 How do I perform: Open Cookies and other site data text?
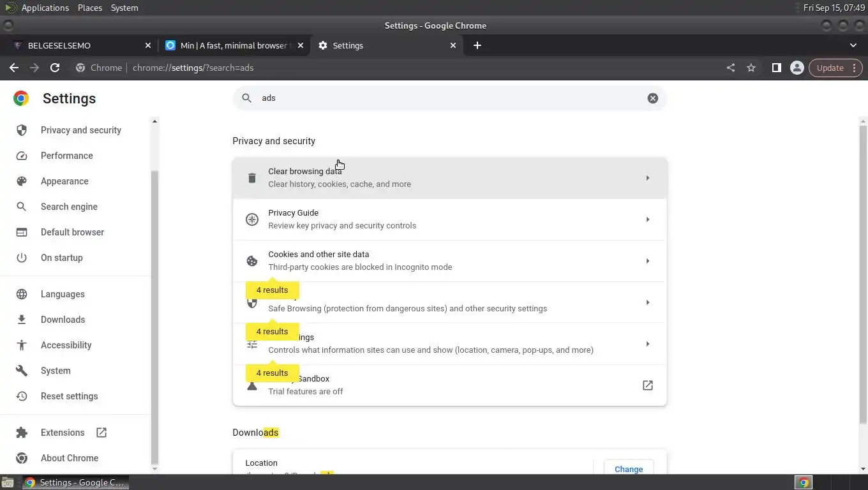point(318,255)
